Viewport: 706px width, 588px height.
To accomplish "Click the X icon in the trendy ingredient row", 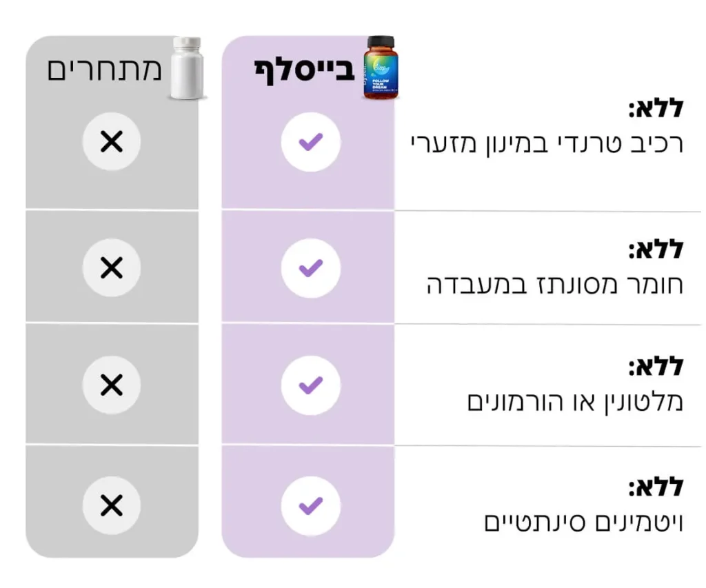I will (111, 142).
